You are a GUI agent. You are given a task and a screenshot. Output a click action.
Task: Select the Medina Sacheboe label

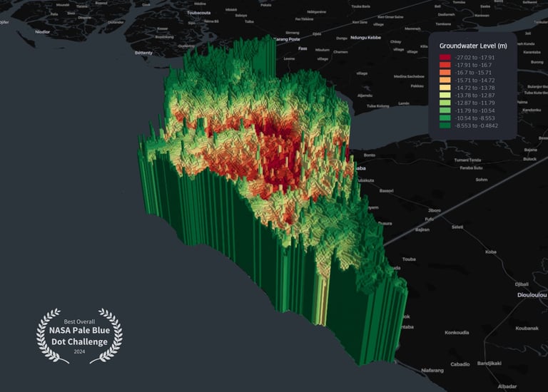coord(409,76)
